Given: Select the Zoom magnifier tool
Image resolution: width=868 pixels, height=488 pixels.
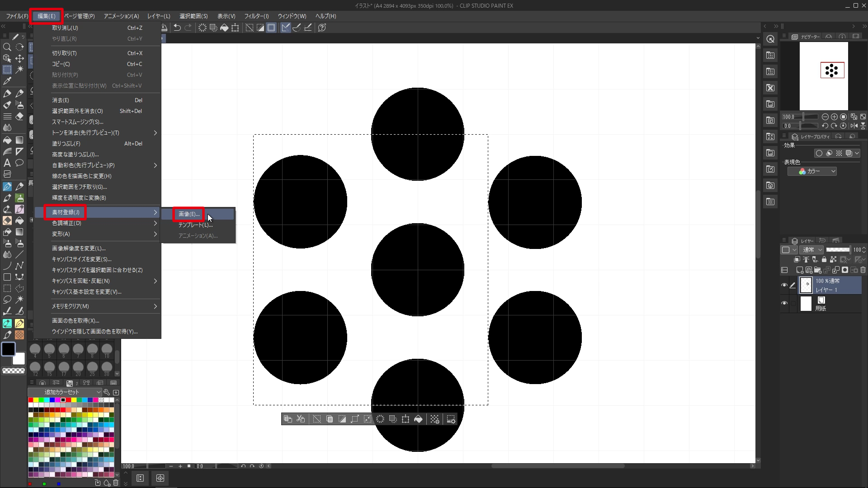Looking at the screenshot, I should coord(7,47).
